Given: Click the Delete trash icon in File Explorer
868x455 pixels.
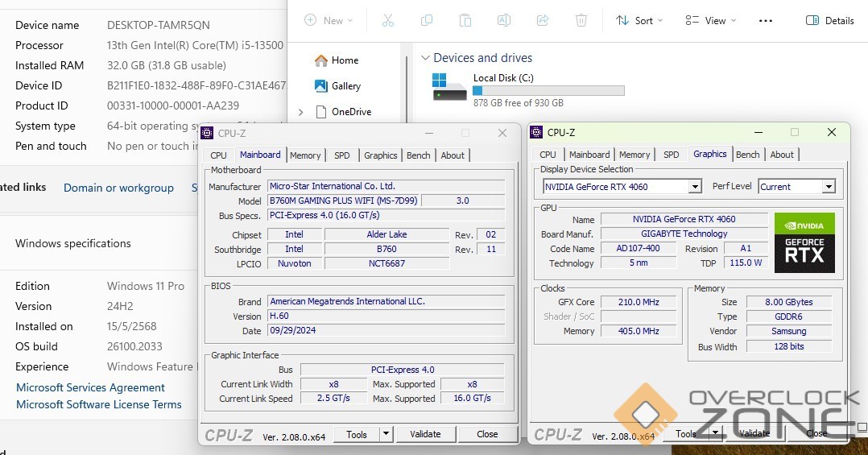Looking at the screenshot, I should click(581, 20).
